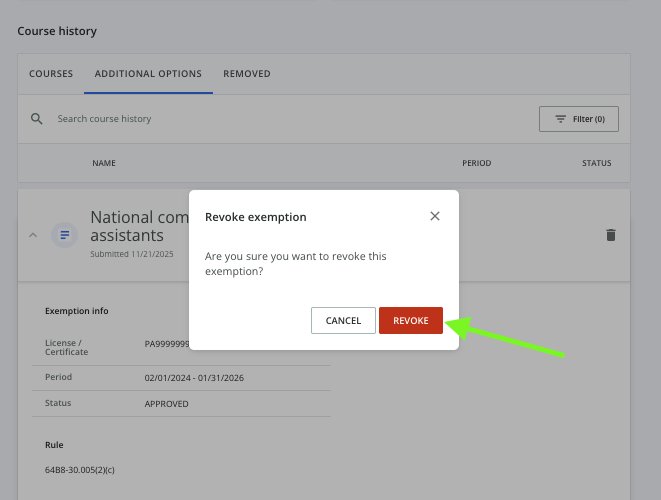Close the Revoke exemption dialog with X
Viewport: 661px width, 500px height.
(435, 216)
